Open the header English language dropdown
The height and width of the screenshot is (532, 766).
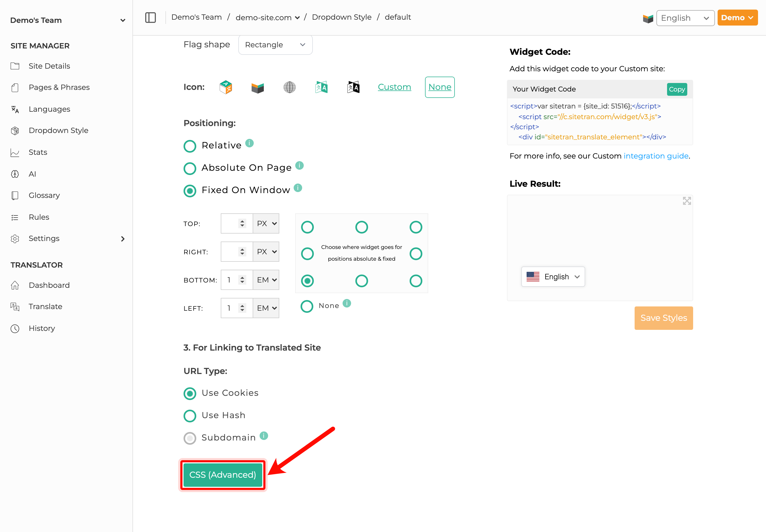pyautogui.click(x=685, y=18)
